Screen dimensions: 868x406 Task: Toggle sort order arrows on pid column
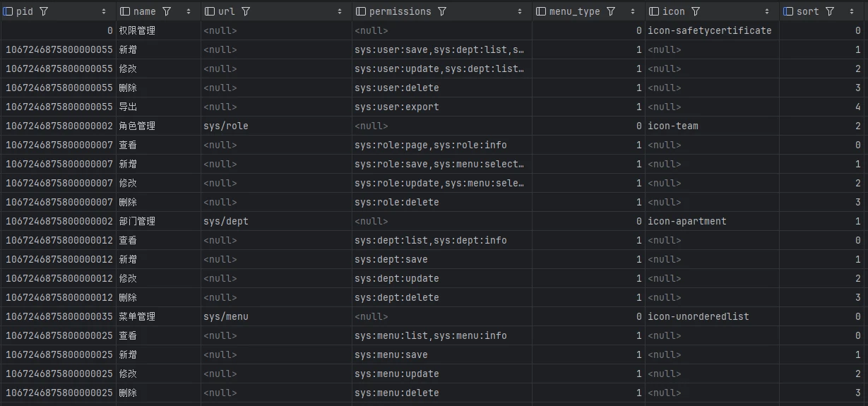pyautogui.click(x=104, y=11)
